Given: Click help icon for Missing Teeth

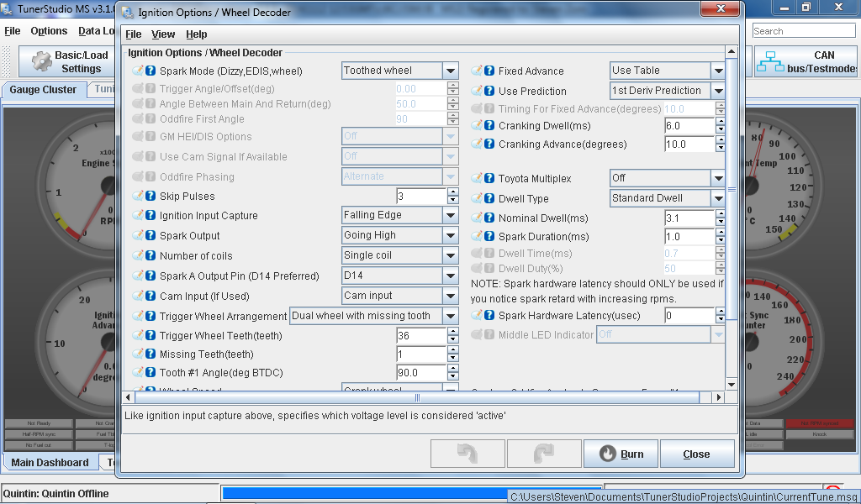Looking at the screenshot, I should pyautogui.click(x=151, y=354).
